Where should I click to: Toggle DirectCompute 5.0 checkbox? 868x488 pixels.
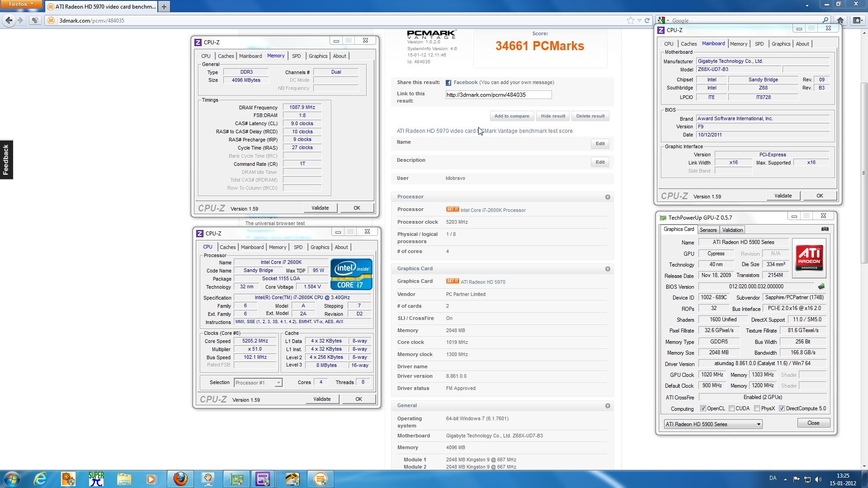tap(782, 408)
